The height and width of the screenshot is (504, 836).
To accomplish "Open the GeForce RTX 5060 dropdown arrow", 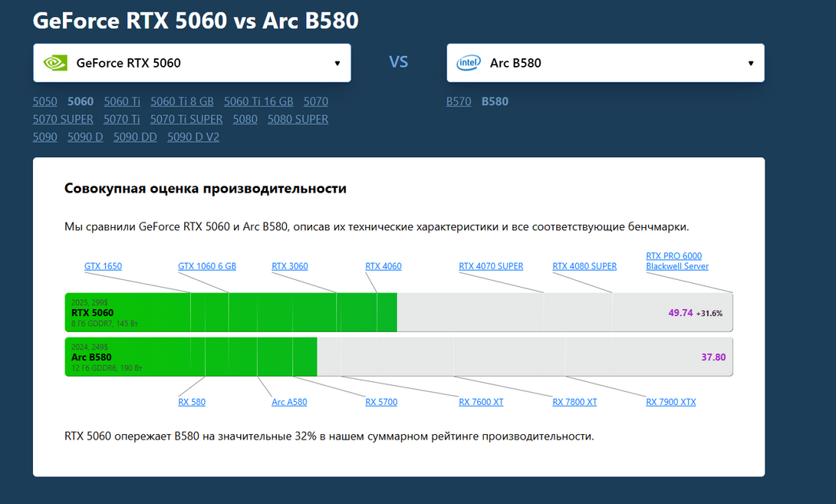I will pyautogui.click(x=337, y=63).
